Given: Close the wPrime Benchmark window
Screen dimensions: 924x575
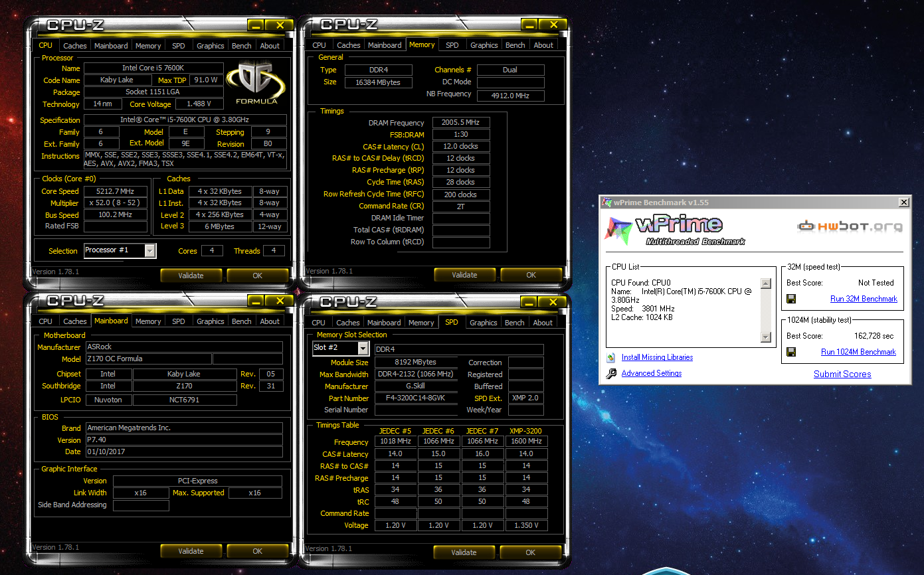Looking at the screenshot, I should [903, 202].
